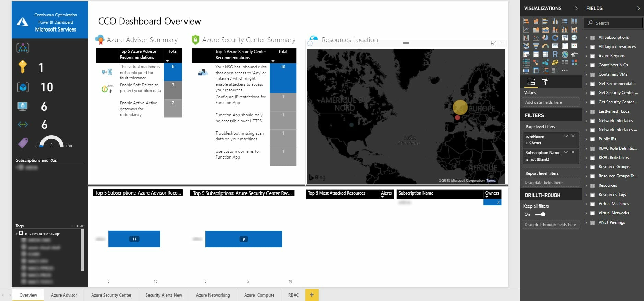Click the Drag drillthrough fields here well
Image resolution: width=644 pixels, height=301 pixels.
pos(551,225)
